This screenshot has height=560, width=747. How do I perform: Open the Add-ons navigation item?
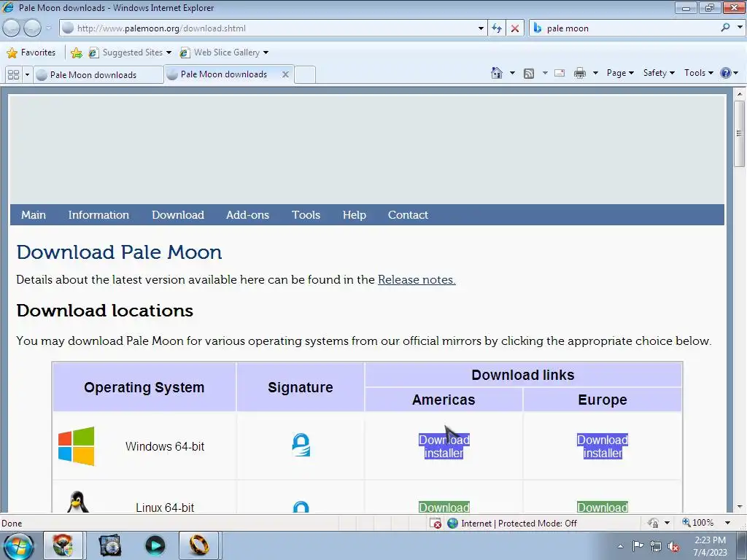(x=247, y=215)
